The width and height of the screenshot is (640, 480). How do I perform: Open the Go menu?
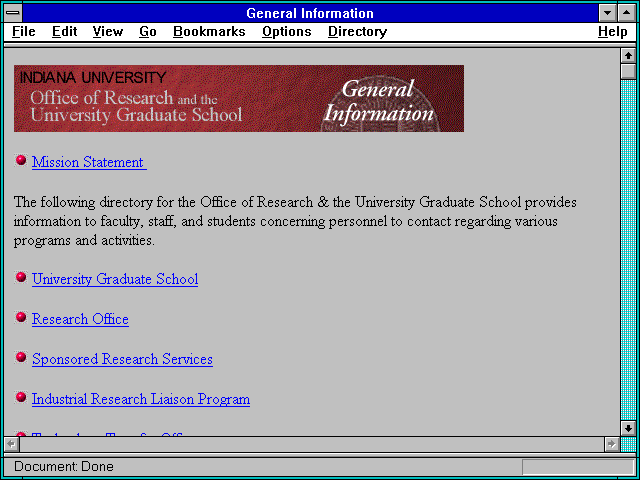(148, 32)
